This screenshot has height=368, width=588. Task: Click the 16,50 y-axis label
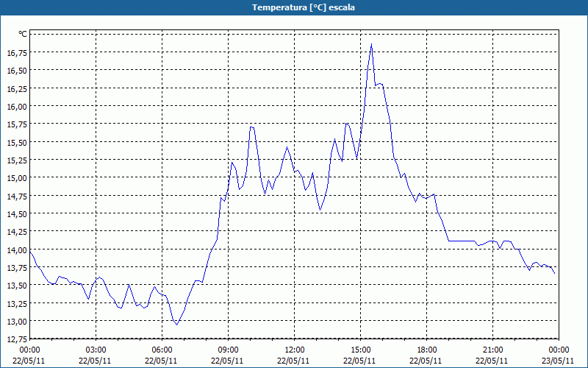(17, 70)
